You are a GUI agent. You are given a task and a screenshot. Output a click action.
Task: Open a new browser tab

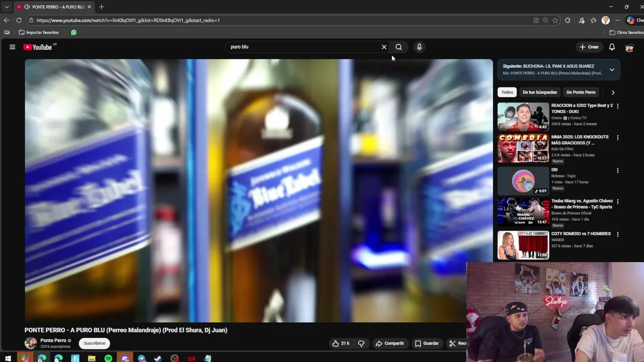click(101, 7)
